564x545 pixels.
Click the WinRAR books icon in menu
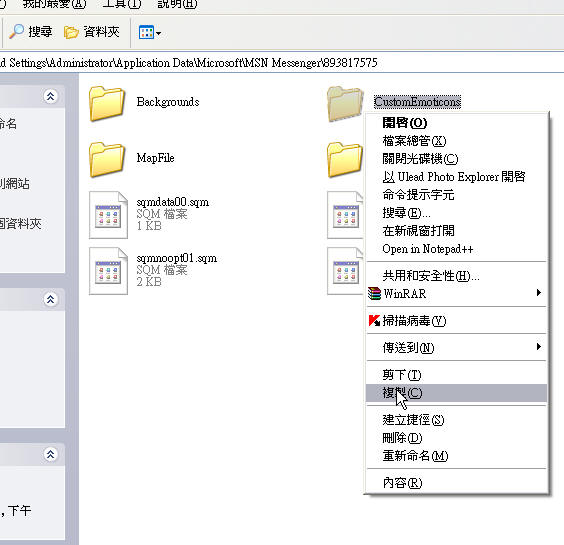[x=374, y=293]
